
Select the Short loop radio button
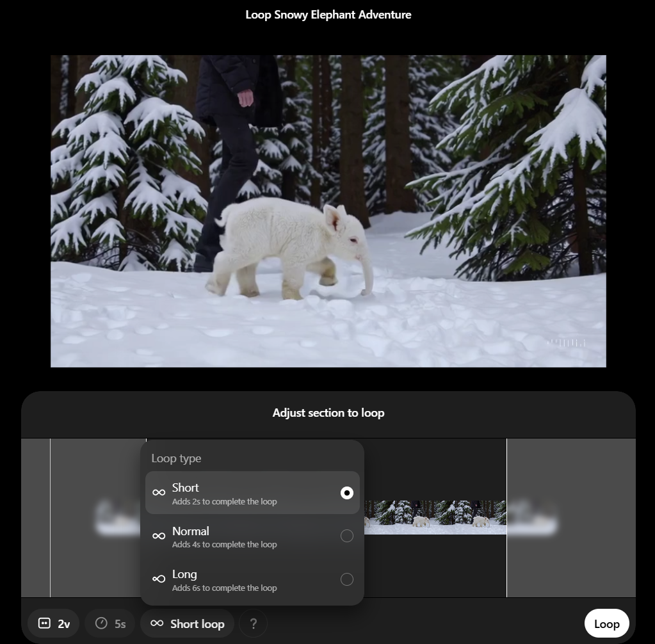click(x=347, y=493)
